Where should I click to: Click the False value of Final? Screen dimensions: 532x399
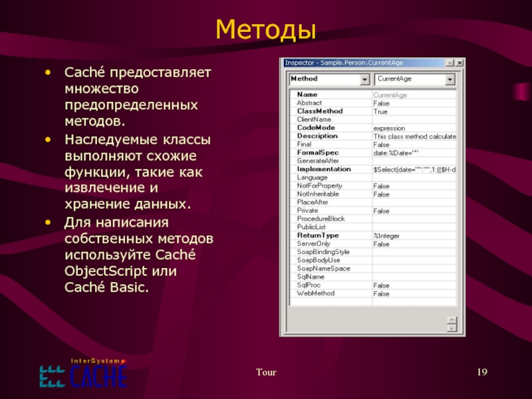381,144
